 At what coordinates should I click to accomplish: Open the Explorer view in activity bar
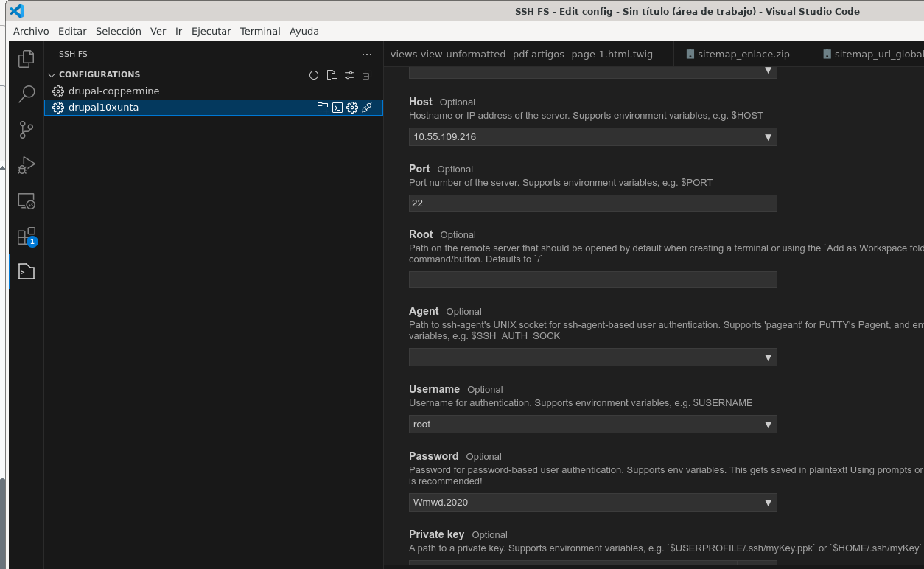[x=27, y=59]
